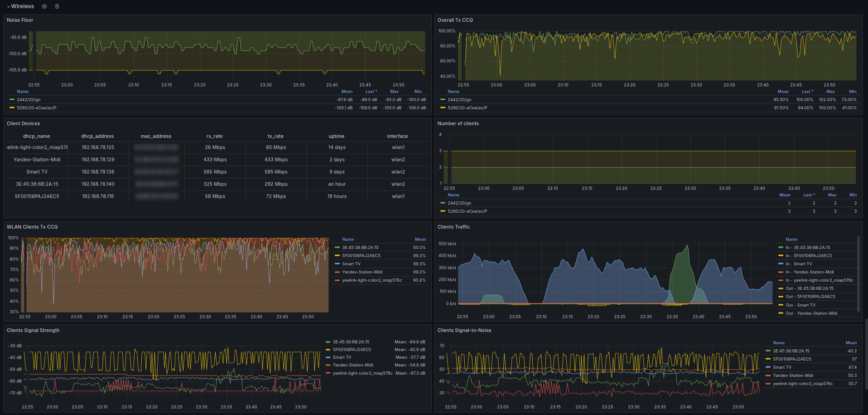Sort Noise Floor legend by Mean
This screenshot has height=415, width=868.
347,92
